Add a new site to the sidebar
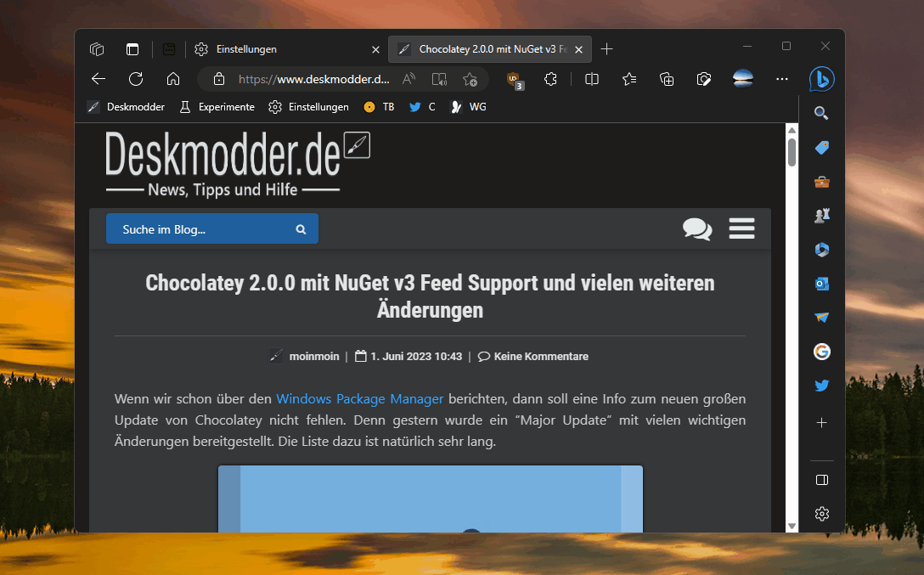Image resolution: width=924 pixels, height=575 pixels. [x=821, y=422]
